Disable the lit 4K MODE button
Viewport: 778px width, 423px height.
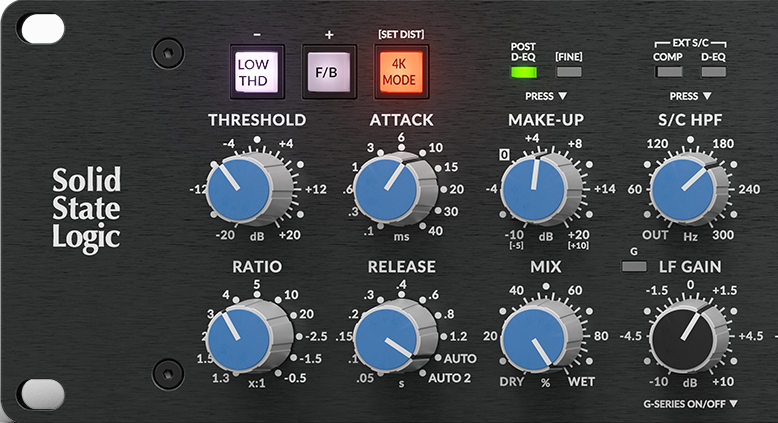coord(401,72)
